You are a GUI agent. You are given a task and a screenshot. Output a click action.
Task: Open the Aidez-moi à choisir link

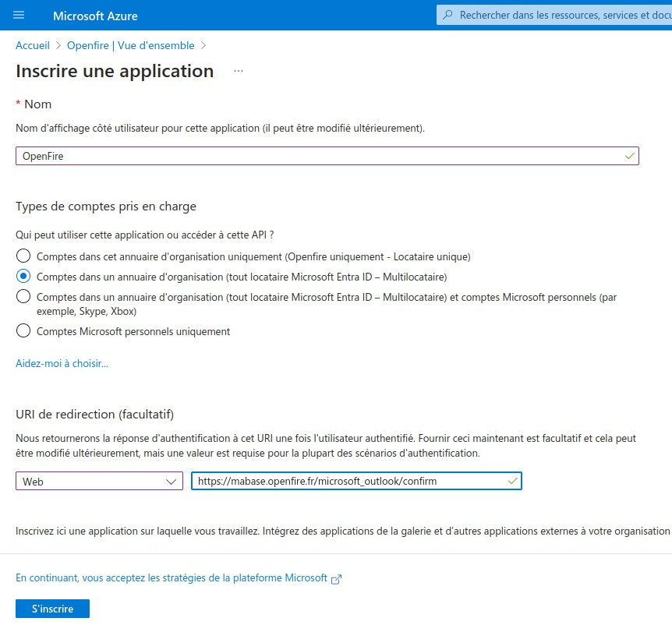pyautogui.click(x=62, y=363)
